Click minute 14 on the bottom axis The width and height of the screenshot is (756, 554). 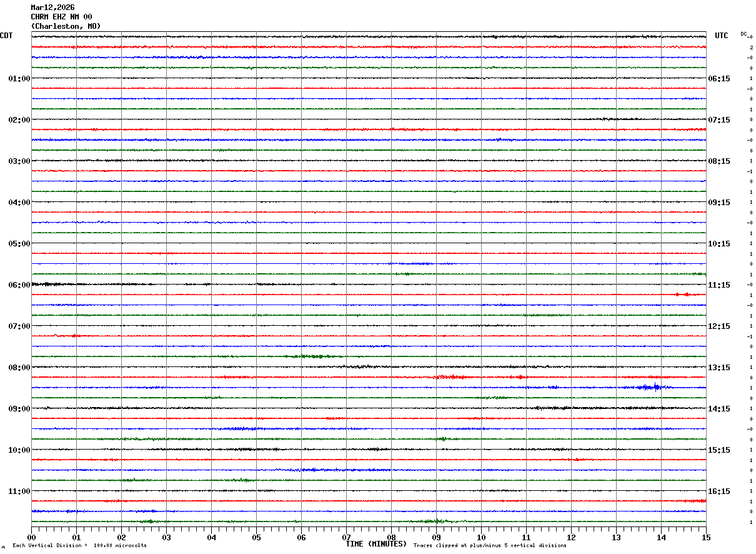tap(661, 537)
